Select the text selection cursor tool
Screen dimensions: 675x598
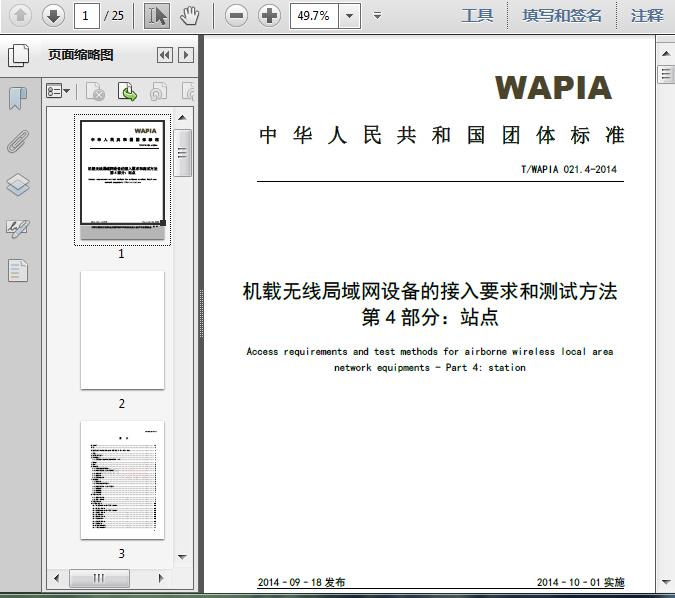coord(157,15)
